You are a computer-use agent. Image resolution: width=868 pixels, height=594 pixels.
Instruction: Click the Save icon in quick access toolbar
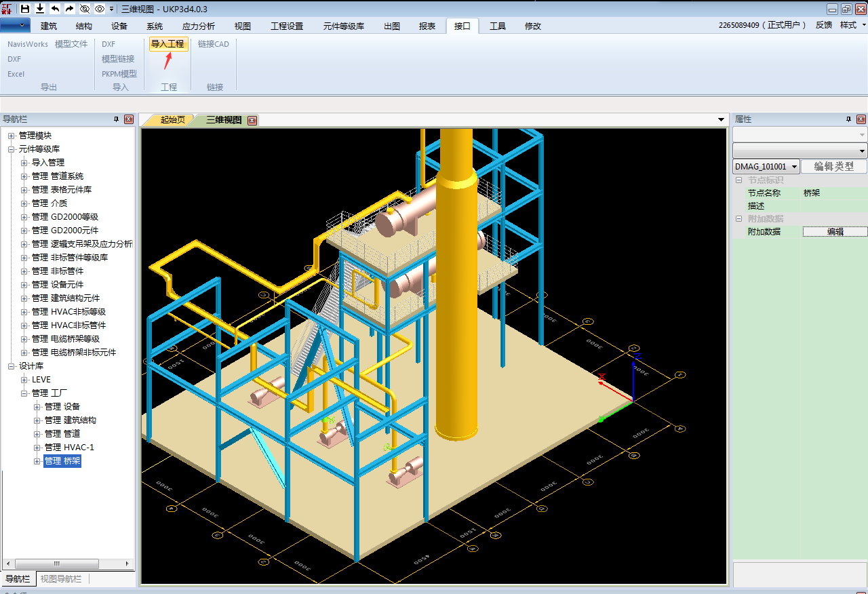point(25,9)
